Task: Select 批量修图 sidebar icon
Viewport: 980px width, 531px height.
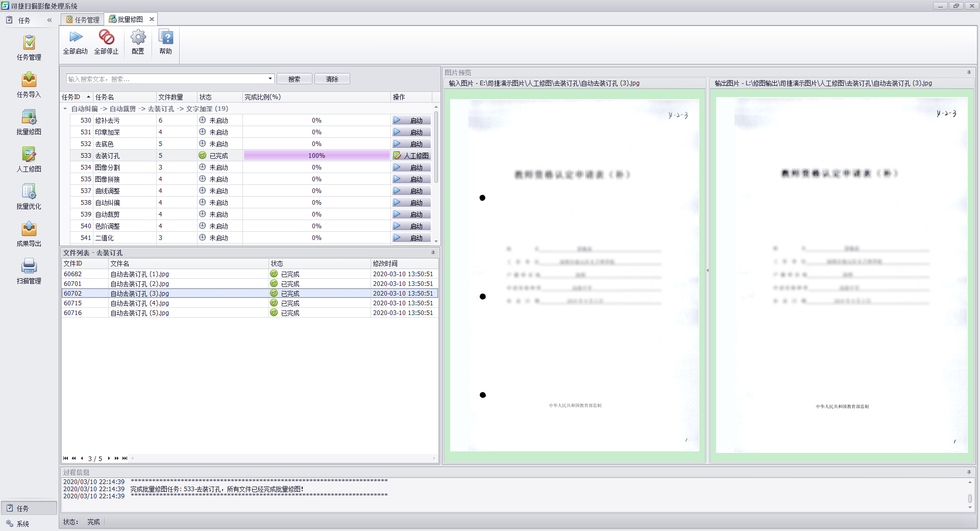Action: point(29,122)
